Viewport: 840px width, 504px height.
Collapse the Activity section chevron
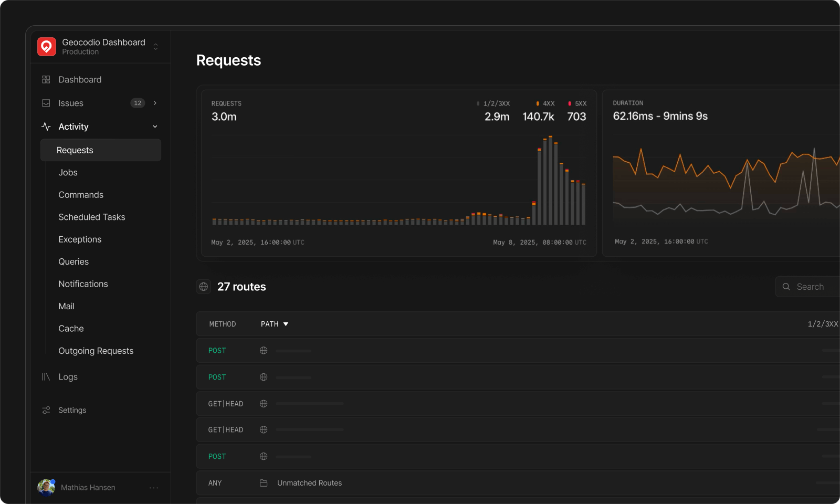tap(155, 127)
